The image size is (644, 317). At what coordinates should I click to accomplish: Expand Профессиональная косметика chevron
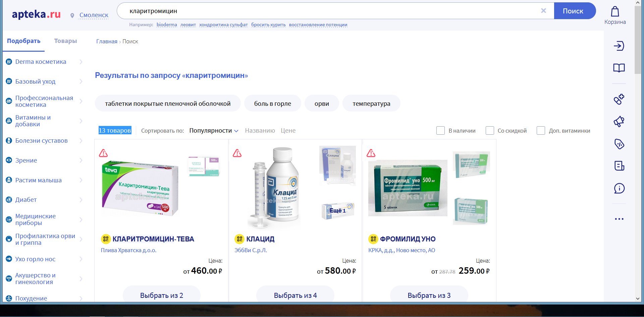click(x=81, y=101)
